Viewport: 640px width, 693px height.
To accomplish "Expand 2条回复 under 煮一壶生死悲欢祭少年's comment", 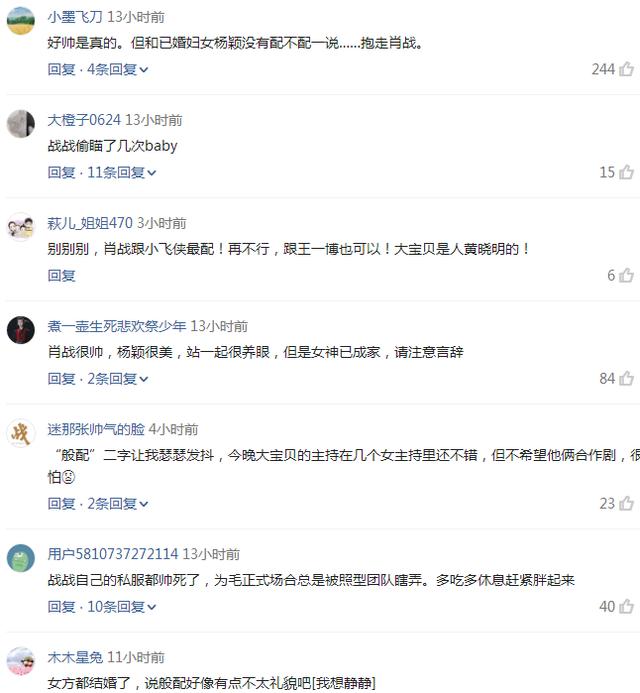I will [118, 379].
